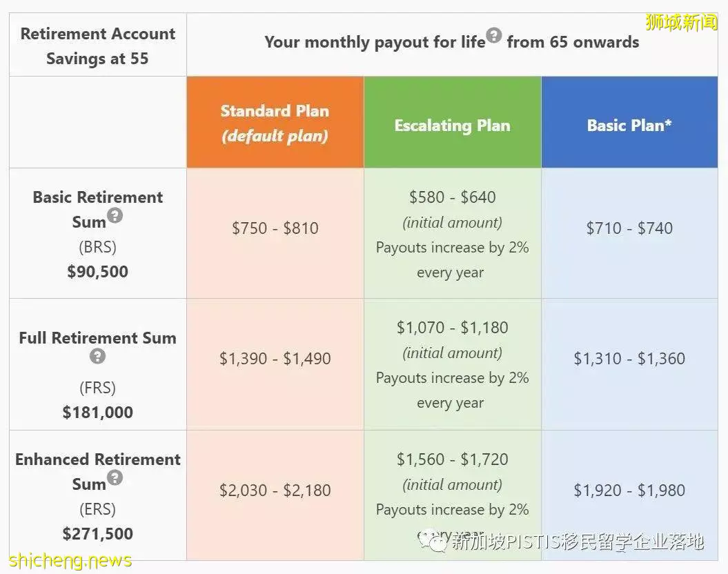Click the $1,070 - $1,180 initial amount text
The width and height of the screenshot is (728, 574).
pos(453,328)
